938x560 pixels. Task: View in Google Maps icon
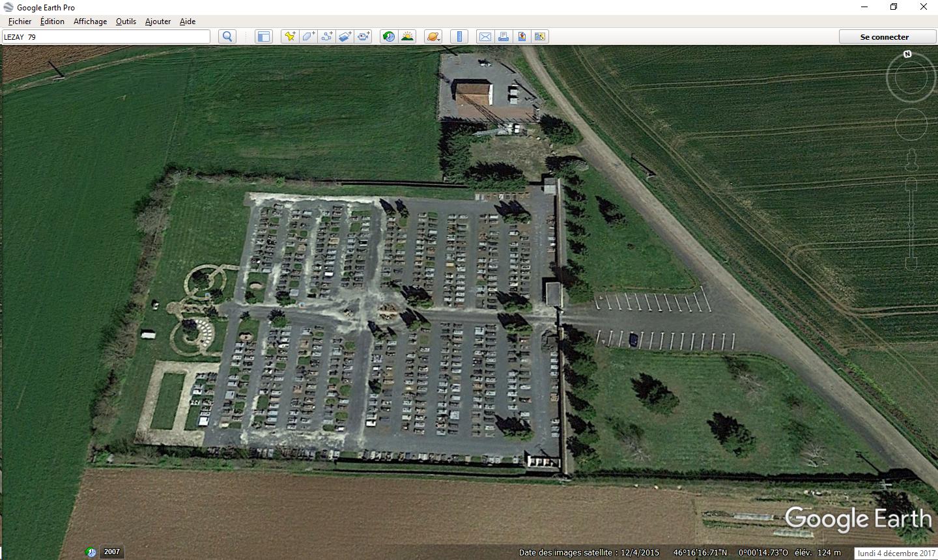tap(540, 36)
